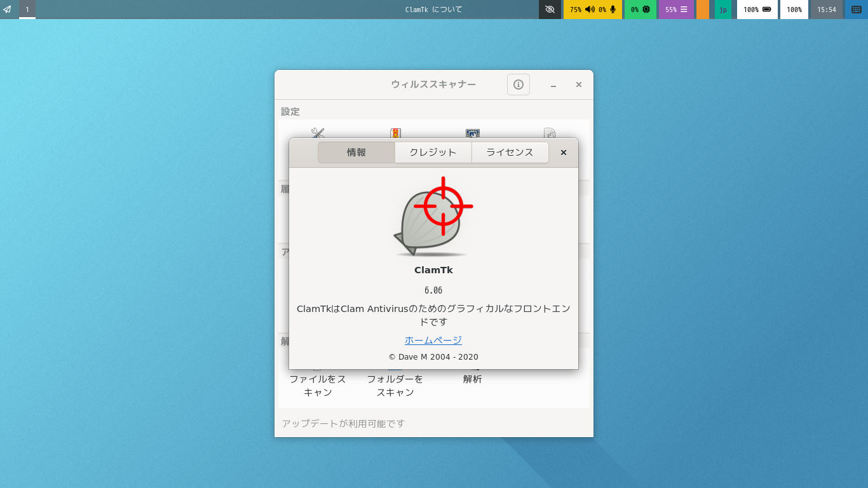Open the ライセンス tab

pos(510,152)
